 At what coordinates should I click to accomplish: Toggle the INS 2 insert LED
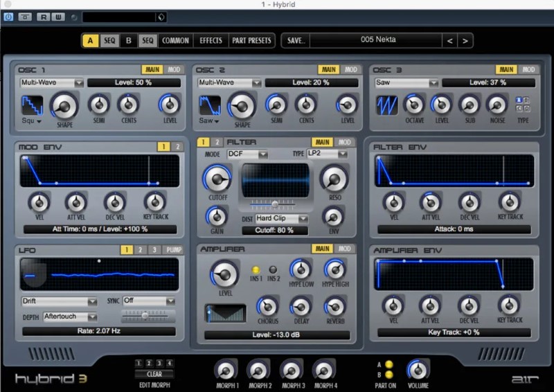click(x=273, y=270)
